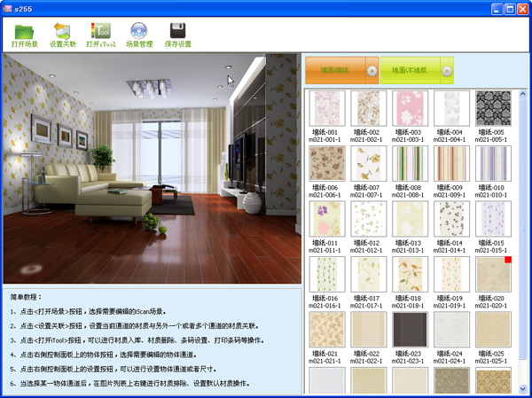The image size is (532, 398).
Task: Click label text m021-020-1
Action: point(491,306)
